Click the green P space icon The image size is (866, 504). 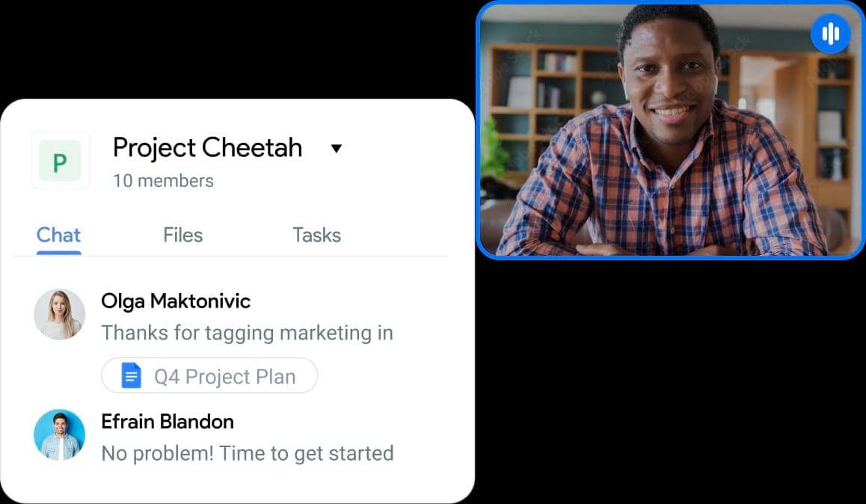pos(60,161)
